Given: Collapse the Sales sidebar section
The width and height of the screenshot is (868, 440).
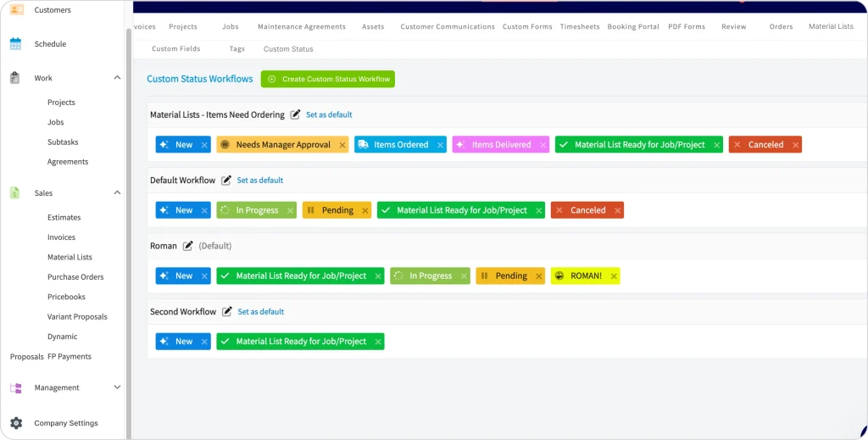Looking at the screenshot, I should click(x=117, y=192).
